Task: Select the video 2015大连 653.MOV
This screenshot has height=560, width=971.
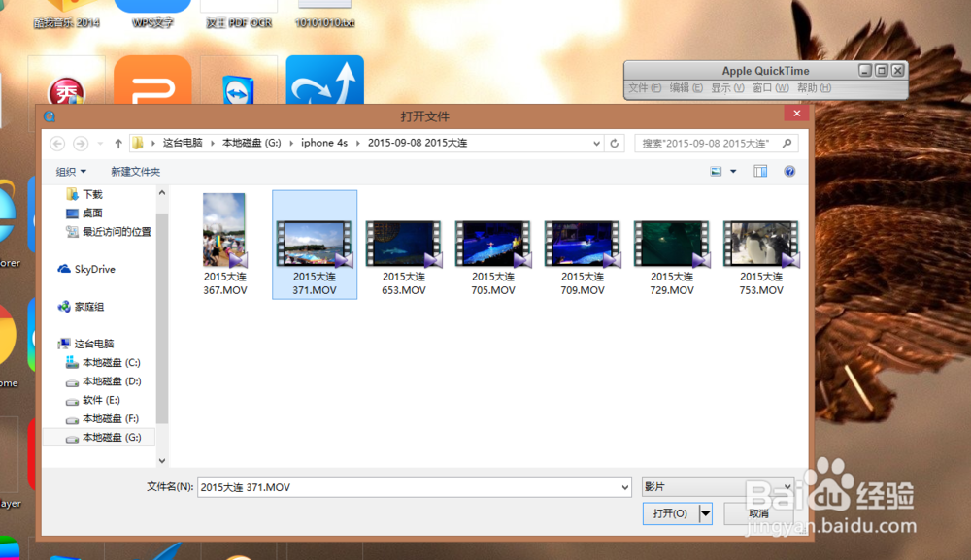Action: pos(404,259)
